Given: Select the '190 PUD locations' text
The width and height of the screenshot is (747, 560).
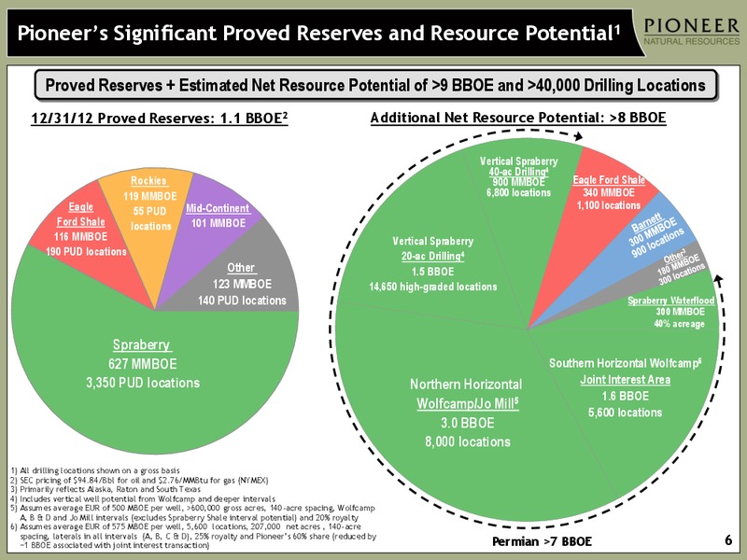Looking at the screenshot, I should click(86, 251).
